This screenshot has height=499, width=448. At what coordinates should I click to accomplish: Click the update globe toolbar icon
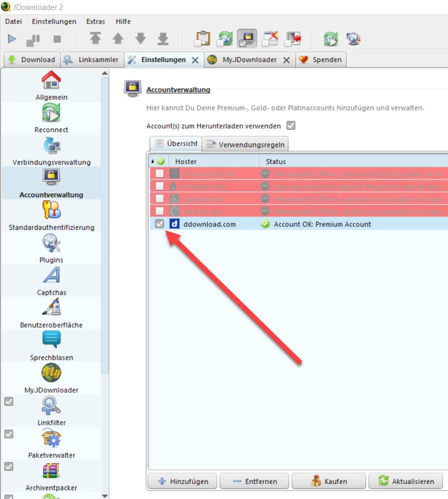click(353, 39)
